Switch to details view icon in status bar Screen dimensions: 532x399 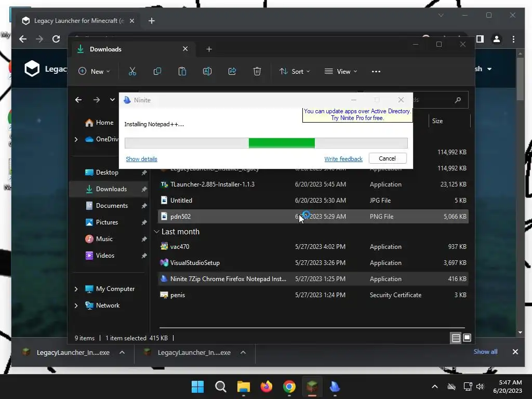coord(456,338)
